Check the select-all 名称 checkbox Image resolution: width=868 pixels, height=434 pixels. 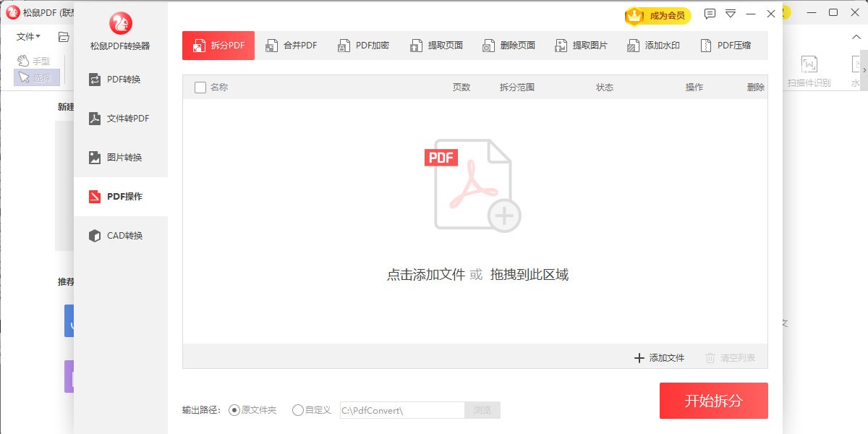coord(200,88)
